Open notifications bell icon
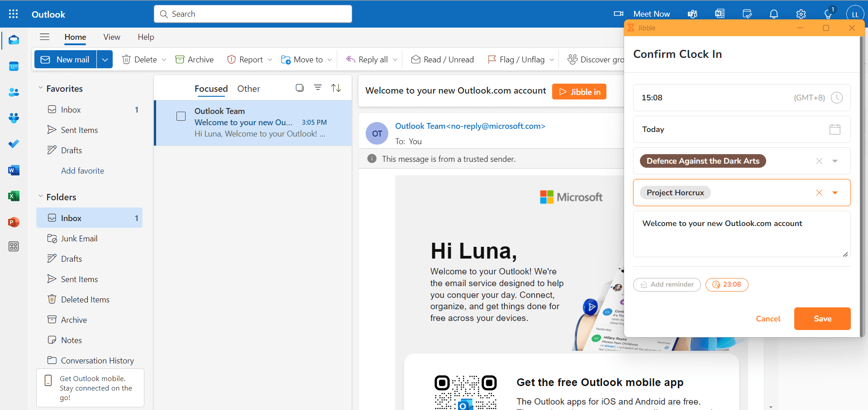Image resolution: width=868 pixels, height=410 pixels. 774,14
